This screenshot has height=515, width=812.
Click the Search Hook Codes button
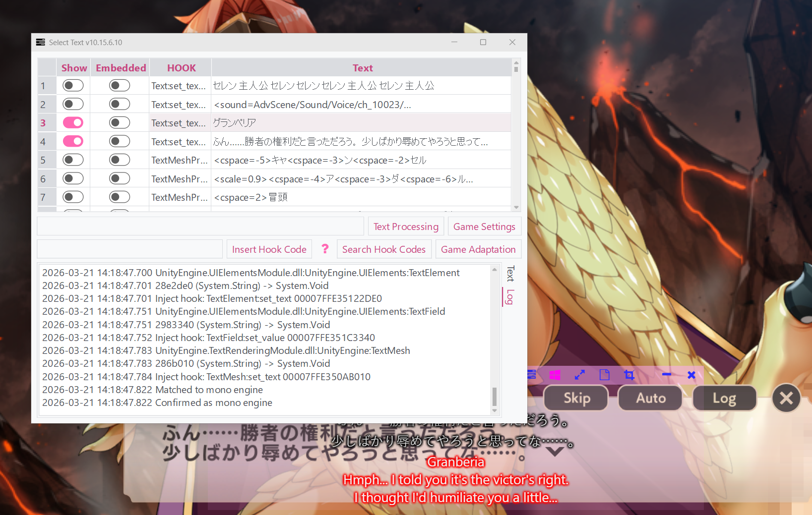pyautogui.click(x=384, y=249)
